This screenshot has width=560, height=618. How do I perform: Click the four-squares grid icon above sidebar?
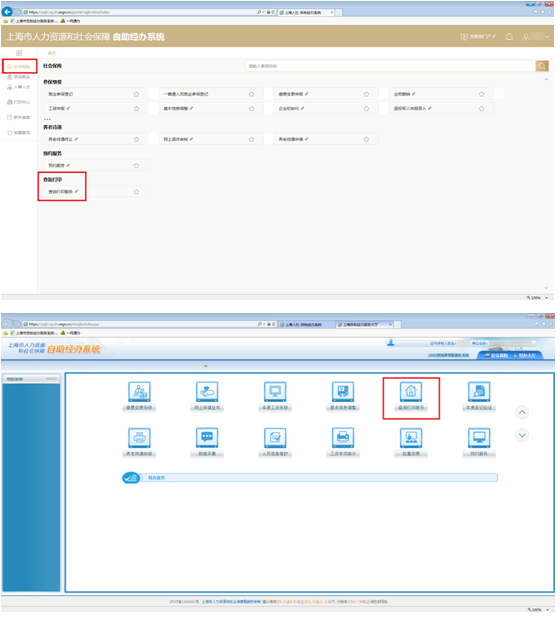(x=19, y=53)
